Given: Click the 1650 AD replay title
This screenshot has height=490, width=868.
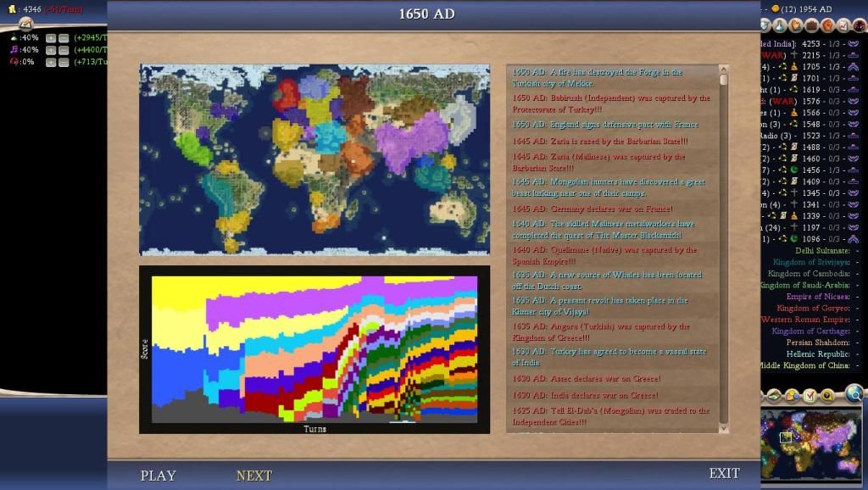Looking at the screenshot, I should 427,14.
